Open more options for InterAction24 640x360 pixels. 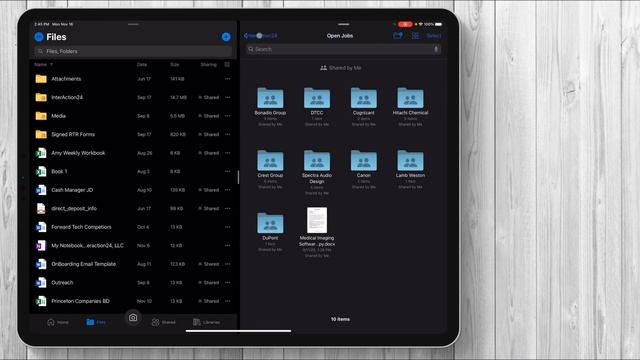coord(227,97)
